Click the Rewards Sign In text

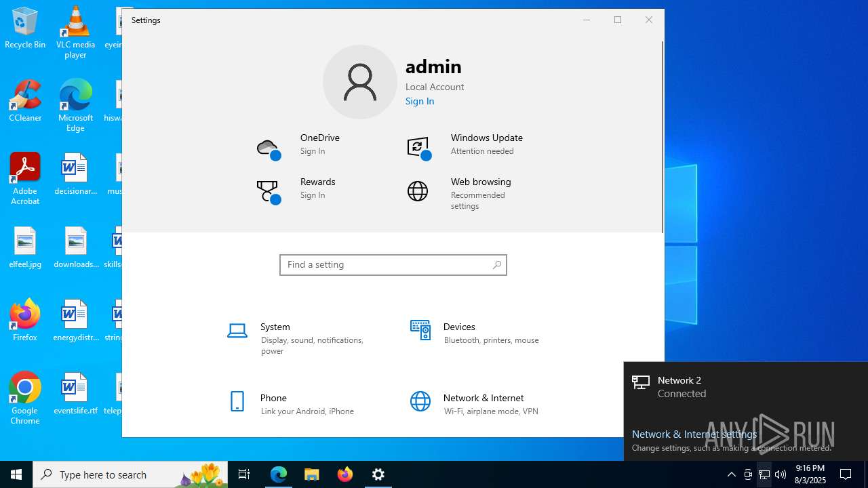coord(313,195)
